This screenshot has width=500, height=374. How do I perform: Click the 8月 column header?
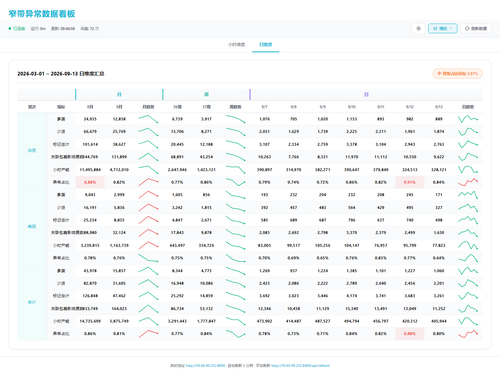coord(90,107)
